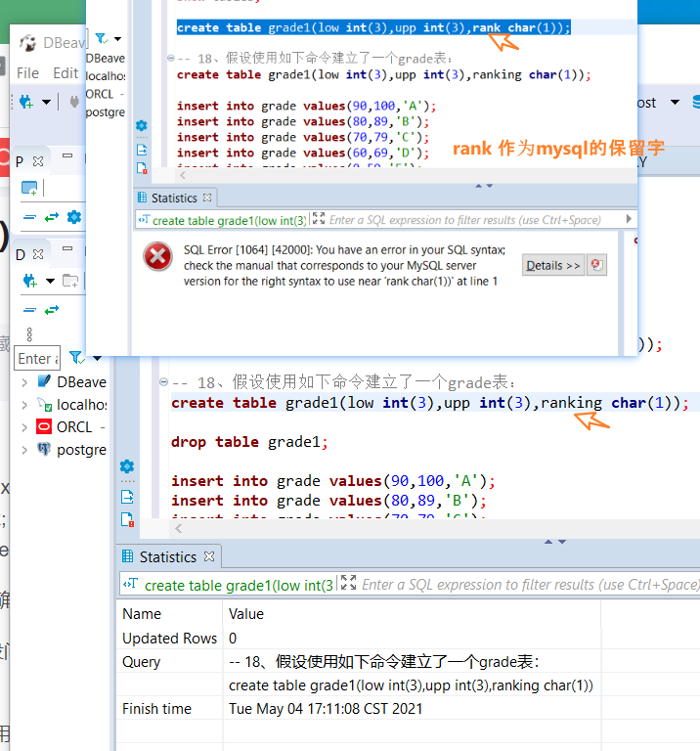The image size is (700, 751).
Task: Click upper overlay editor gear icon
Action: pyautogui.click(x=141, y=125)
